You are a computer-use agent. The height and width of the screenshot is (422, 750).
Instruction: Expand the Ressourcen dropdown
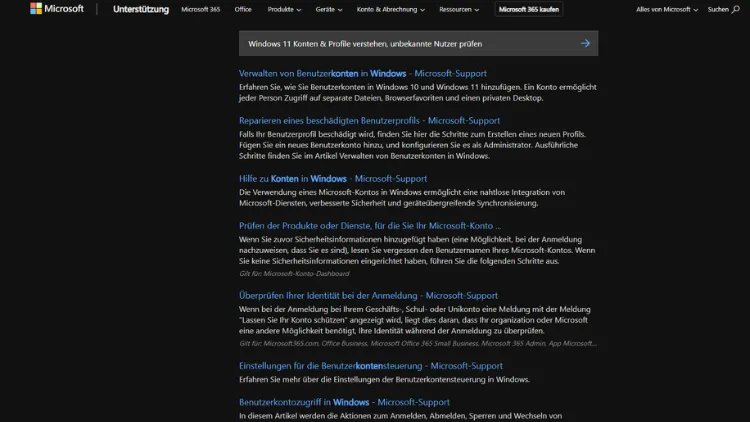coord(459,9)
